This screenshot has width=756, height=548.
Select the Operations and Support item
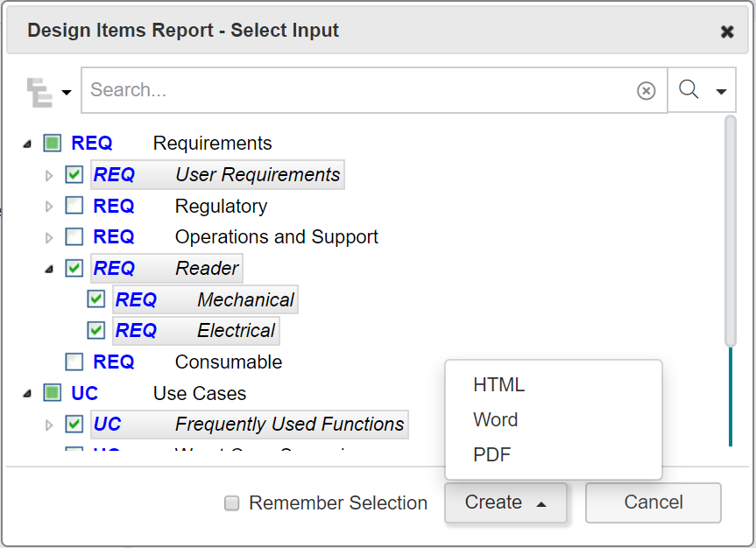click(236, 236)
